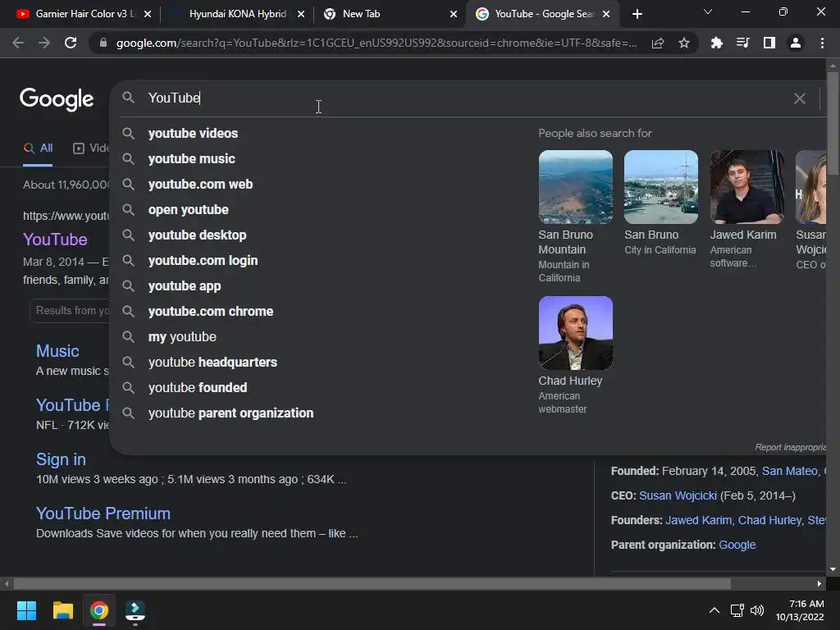The width and height of the screenshot is (840, 630).
Task: Toggle the Chrome side panel icon
Action: [769, 43]
